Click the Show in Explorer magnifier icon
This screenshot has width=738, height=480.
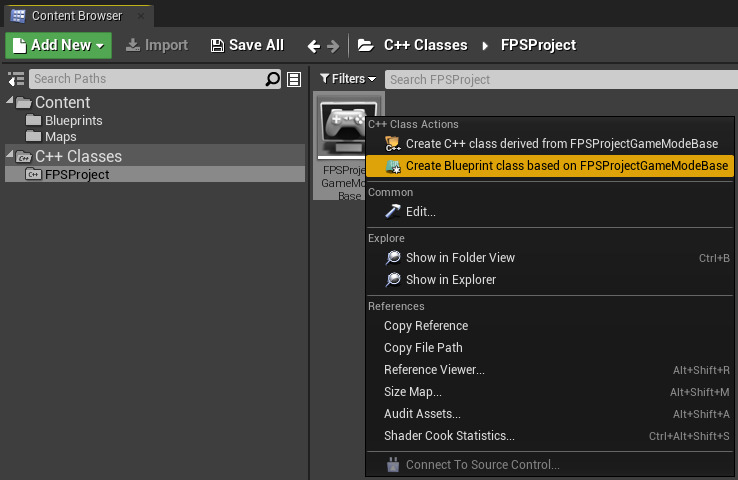(393, 280)
